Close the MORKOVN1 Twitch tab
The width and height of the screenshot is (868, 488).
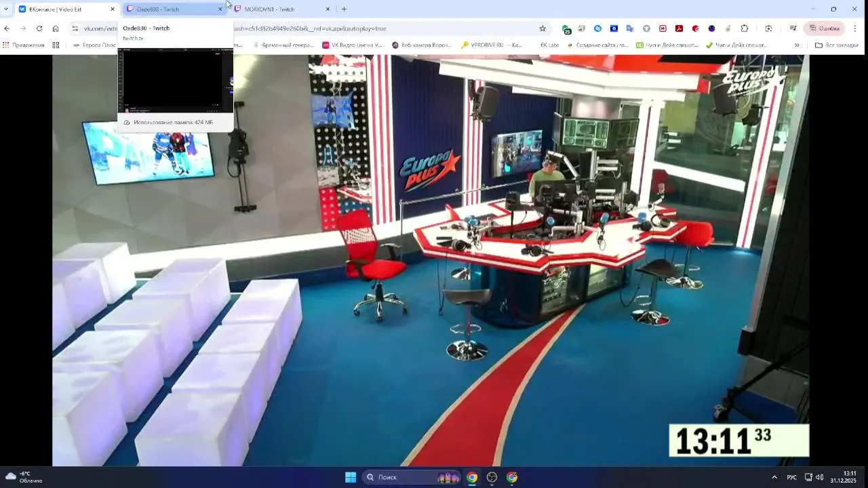[328, 9]
